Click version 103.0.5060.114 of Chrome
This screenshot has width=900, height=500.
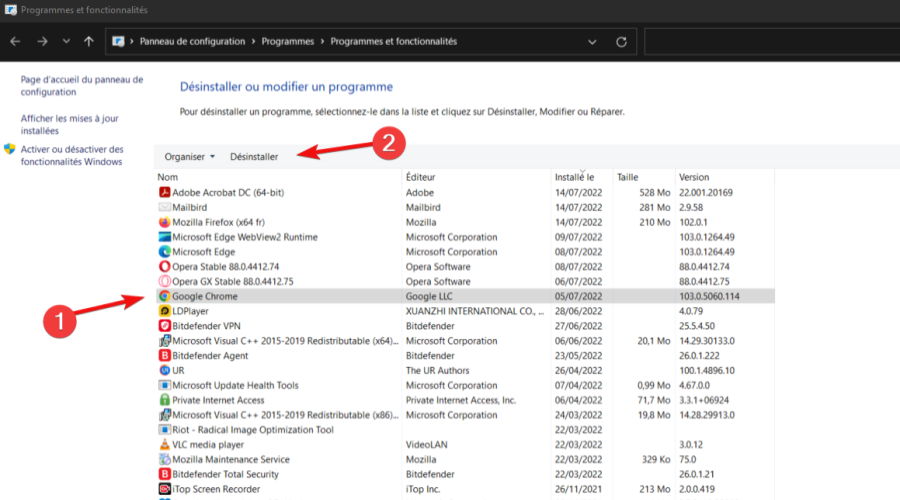tap(709, 296)
